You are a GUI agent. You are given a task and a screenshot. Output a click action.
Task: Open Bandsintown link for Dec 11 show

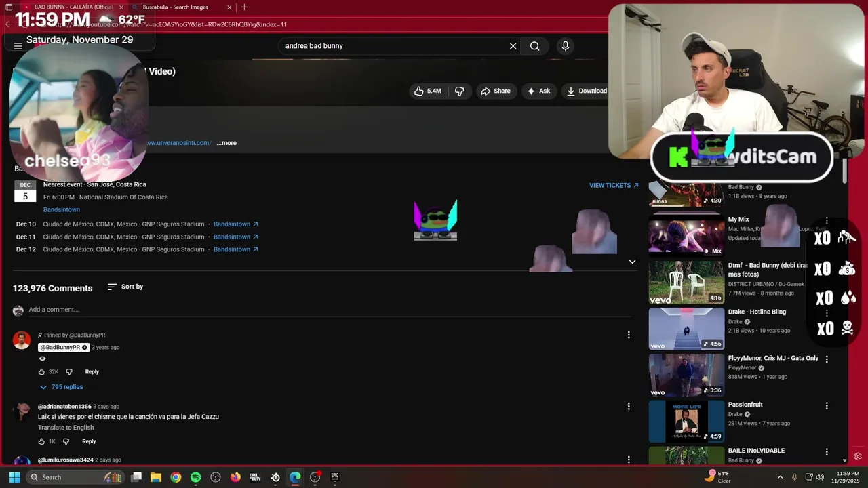click(236, 237)
